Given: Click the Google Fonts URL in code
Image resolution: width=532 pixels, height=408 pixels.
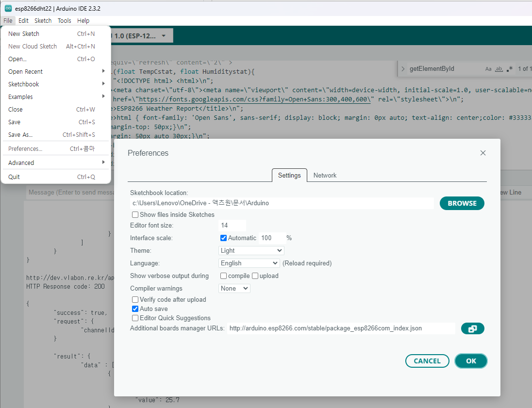Looking at the screenshot, I should [255, 99].
